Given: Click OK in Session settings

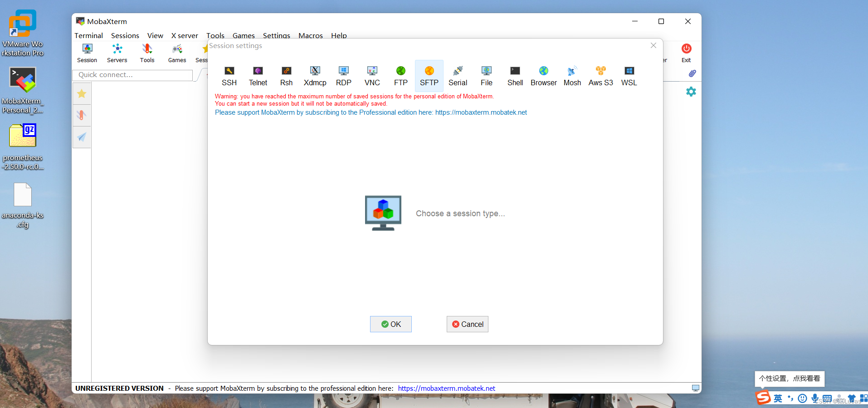Looking at the screenshot, I should point(391,324).
